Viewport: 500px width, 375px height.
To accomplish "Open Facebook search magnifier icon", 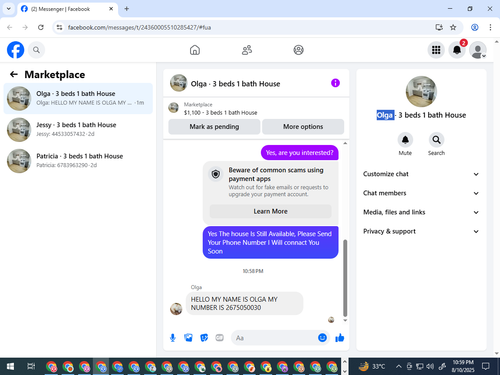I will pyautogui.click(x=36, y=50).
